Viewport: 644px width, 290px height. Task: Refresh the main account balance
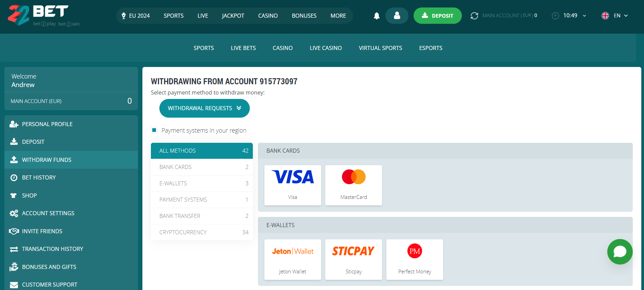point(474,16)
